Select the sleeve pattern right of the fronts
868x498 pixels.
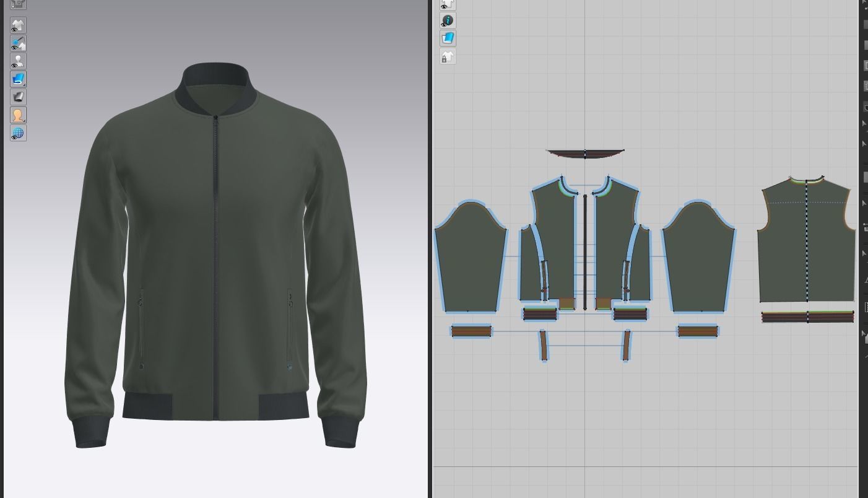(x=698, y=257)
